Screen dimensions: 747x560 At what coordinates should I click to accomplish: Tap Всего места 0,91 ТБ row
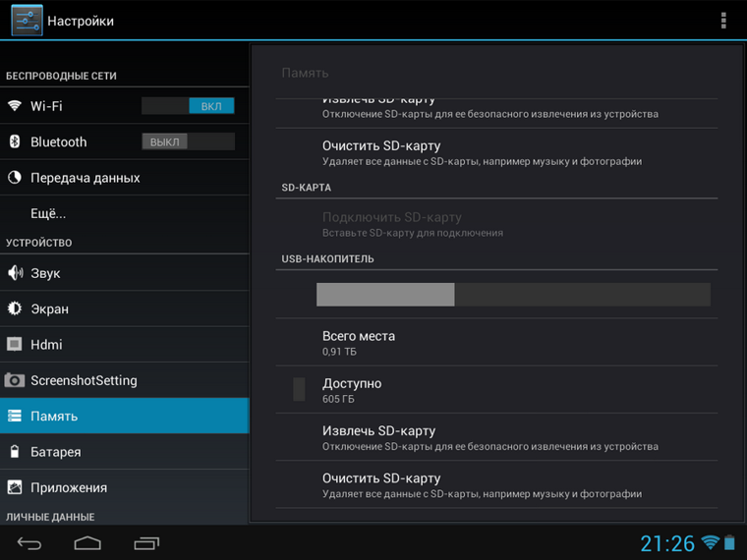(496, 342)
